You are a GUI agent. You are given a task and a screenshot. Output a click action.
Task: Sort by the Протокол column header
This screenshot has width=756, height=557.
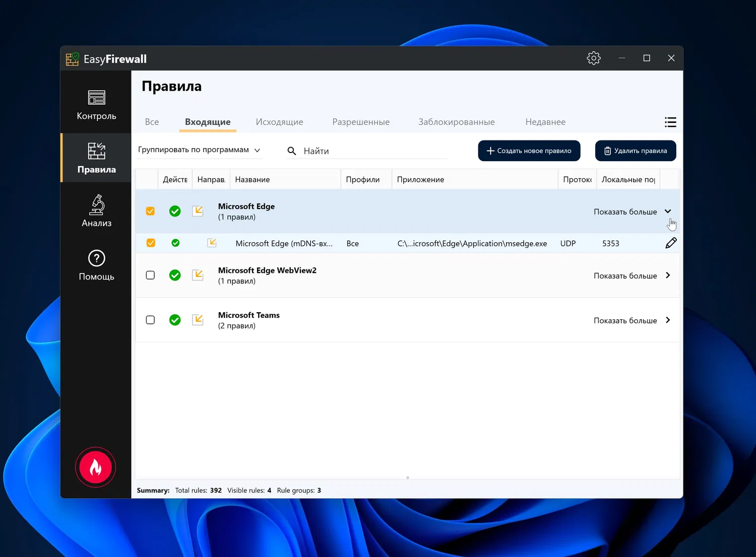[577, 179]
